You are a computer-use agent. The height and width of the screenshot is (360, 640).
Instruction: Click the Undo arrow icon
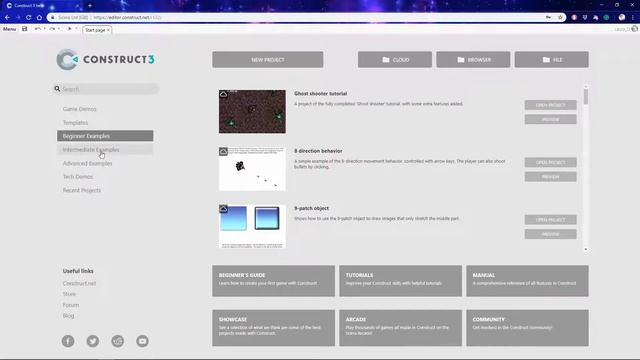pyautogui.click(x=38, y=29)
